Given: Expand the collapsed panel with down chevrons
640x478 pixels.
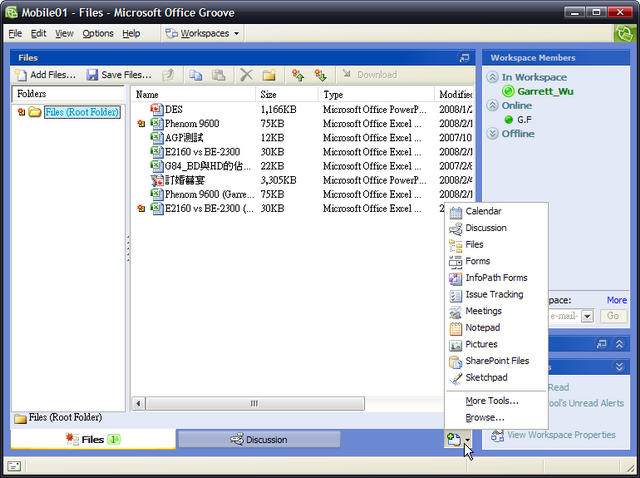Looking at the screenshot, I should (x=619, y=367).
